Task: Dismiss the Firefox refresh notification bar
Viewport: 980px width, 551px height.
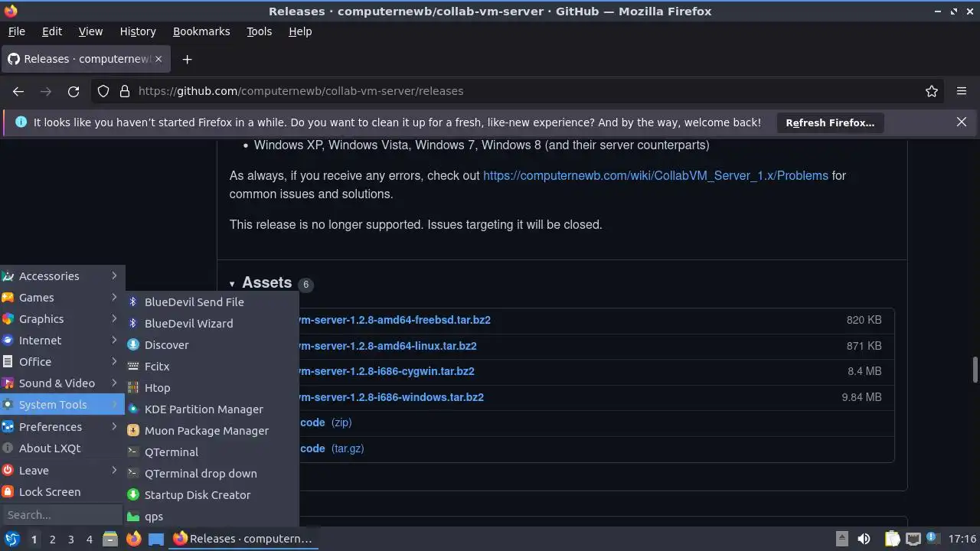Action: 962,122
